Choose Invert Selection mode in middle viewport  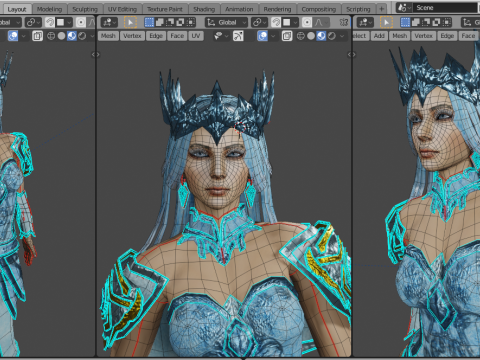(180, 22)
